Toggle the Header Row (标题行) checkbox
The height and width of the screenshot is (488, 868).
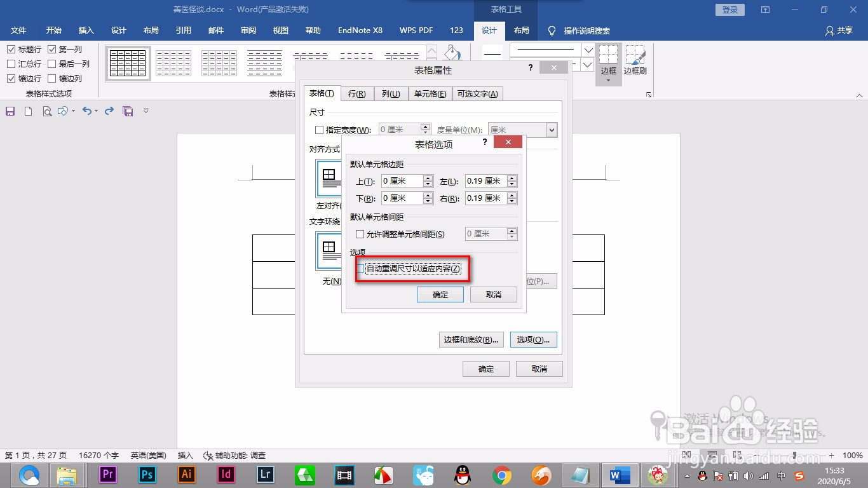click(11, 49)
